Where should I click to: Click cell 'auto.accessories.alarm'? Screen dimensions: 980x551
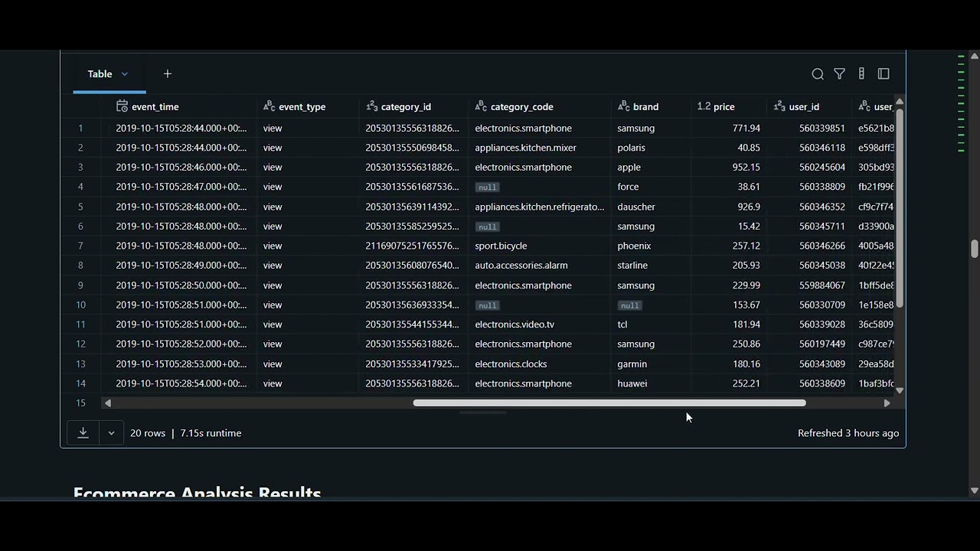pyautogui.click(x=521, y=266)
